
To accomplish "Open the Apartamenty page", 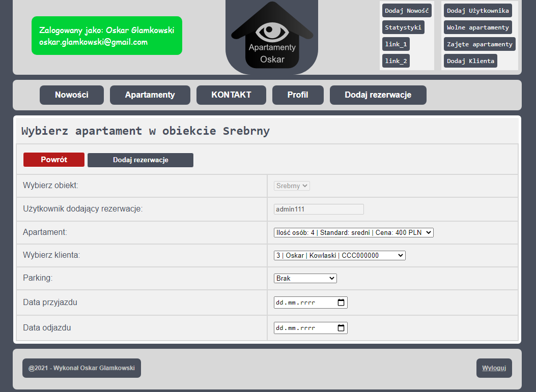I will pyautogui.click(x=150, y=95).
